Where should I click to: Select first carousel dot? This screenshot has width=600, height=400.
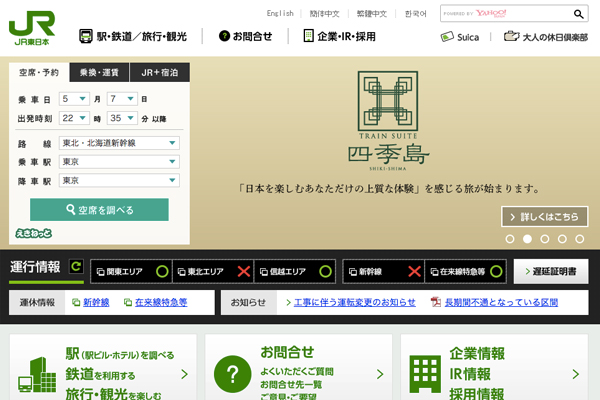tap(510, 239)
